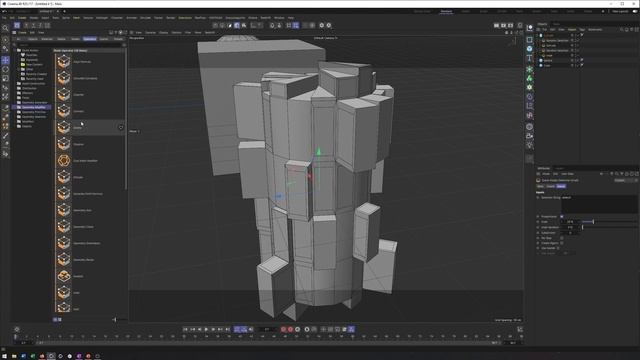Open the File menu in main menu bar

click(4, 18)
